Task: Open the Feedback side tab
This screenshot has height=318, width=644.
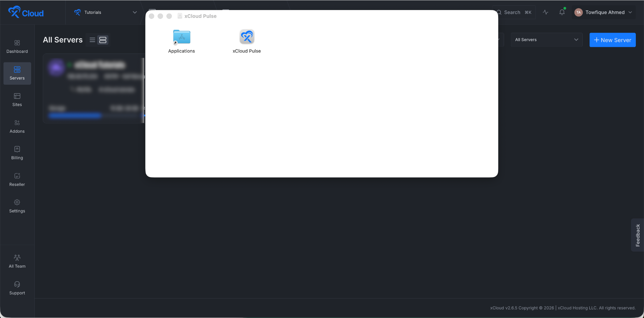Action: pos(637,235)
